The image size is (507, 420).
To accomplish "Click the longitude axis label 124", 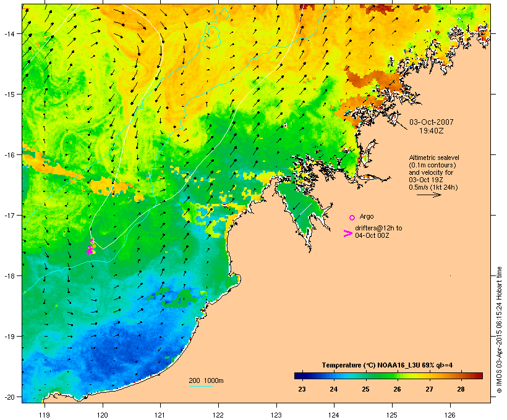I will point(334,415).
